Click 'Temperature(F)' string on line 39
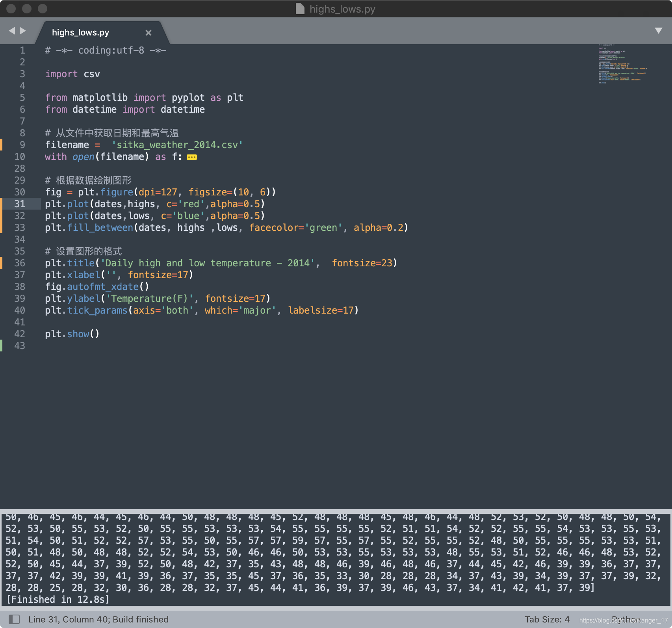Screen dimensions: 672x628 (150, 299)
